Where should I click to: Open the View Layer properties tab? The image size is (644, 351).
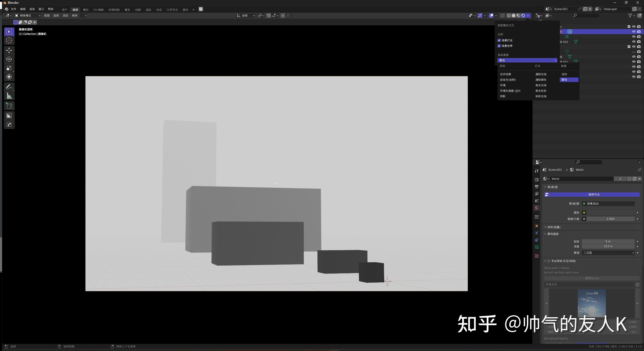[x=537, y=194]
